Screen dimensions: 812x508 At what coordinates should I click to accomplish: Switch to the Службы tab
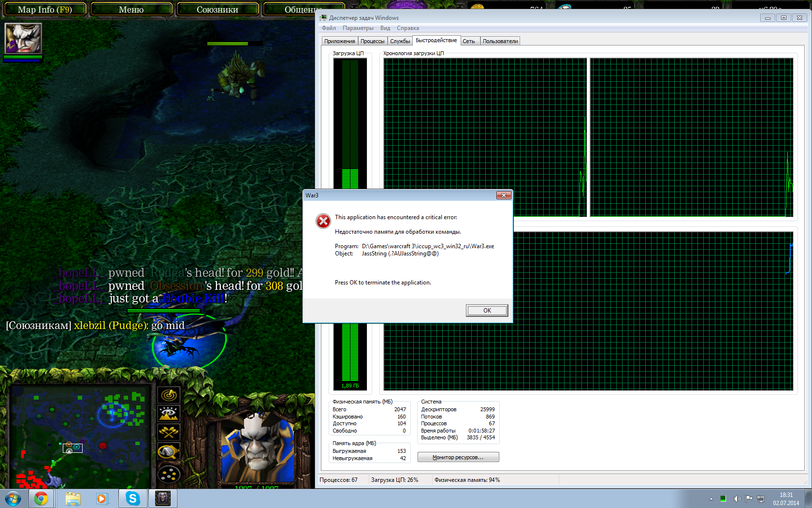(400, 41)
